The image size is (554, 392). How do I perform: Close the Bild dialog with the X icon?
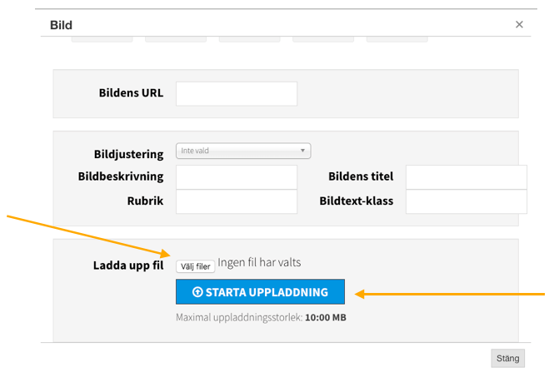[519, 24]
